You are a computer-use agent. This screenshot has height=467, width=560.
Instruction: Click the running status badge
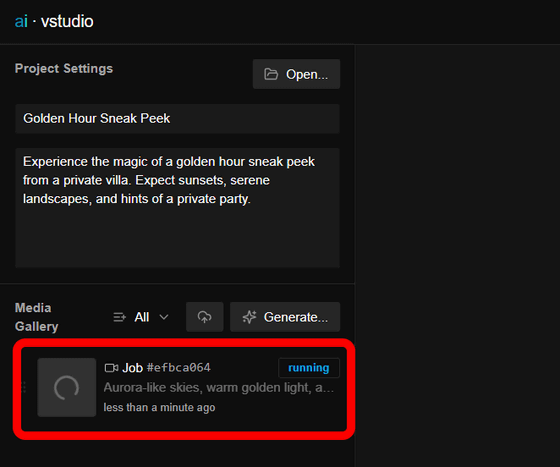click(309, 368)
